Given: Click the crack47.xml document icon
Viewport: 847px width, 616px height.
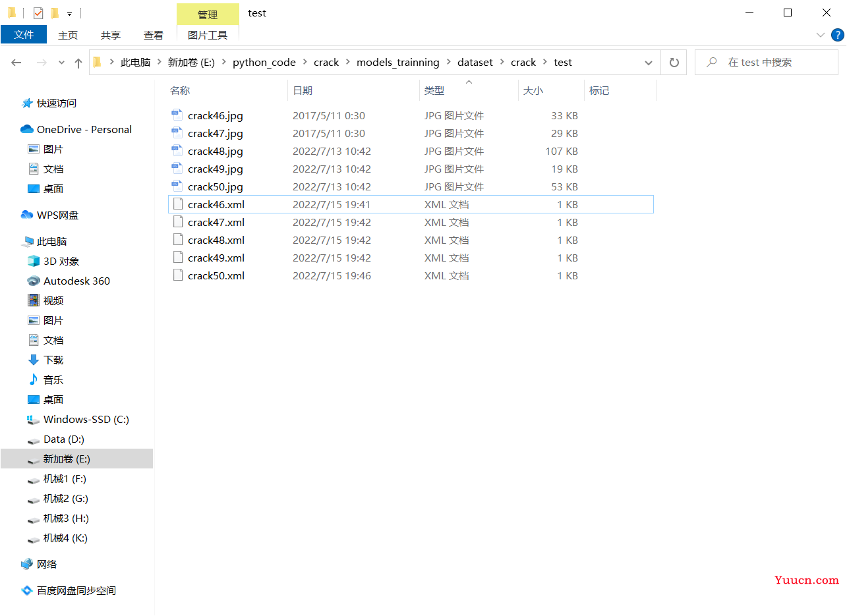Looking at the screenshot, I should pyautogui.click(x=177, y=222).
